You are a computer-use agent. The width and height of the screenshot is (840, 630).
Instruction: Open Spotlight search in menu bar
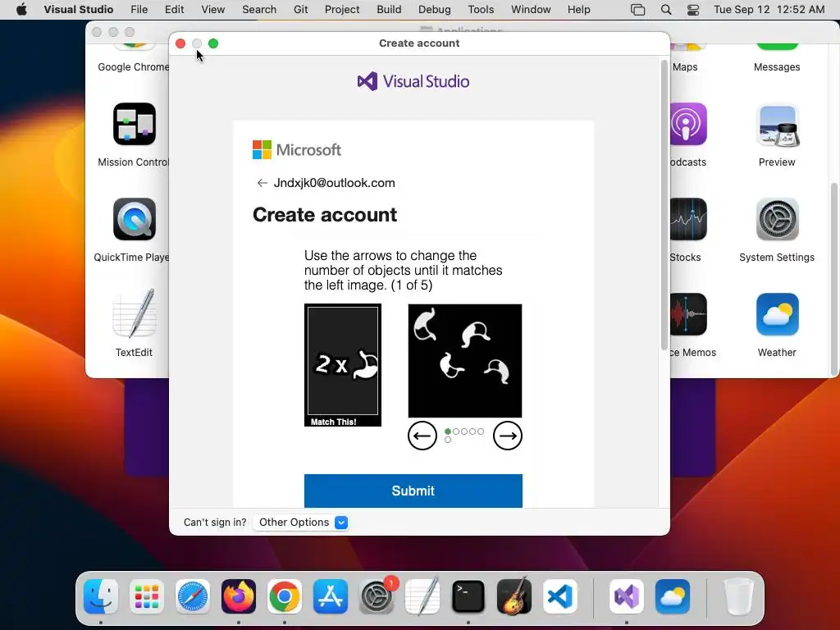[x=666, y=10]
